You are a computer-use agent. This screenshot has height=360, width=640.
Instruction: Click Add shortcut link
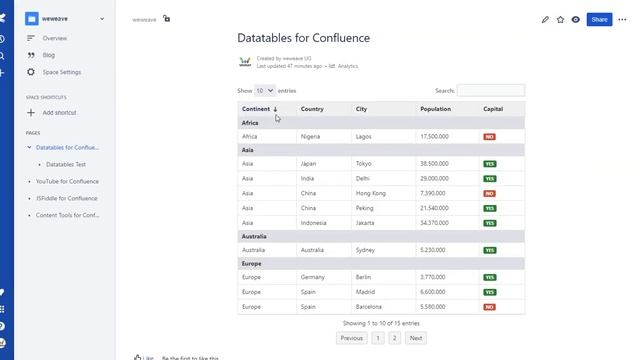pos(60,113)
